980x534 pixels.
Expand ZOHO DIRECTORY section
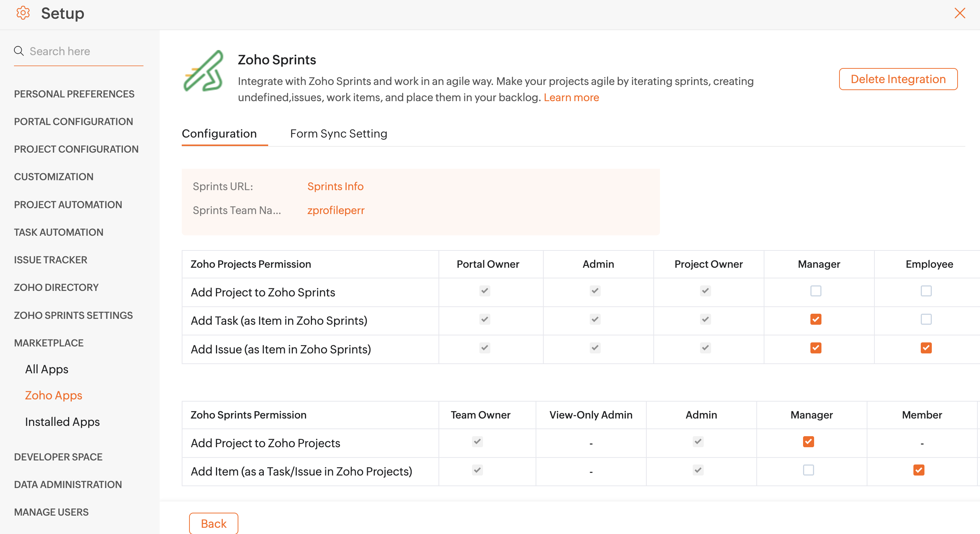(56, 288)
